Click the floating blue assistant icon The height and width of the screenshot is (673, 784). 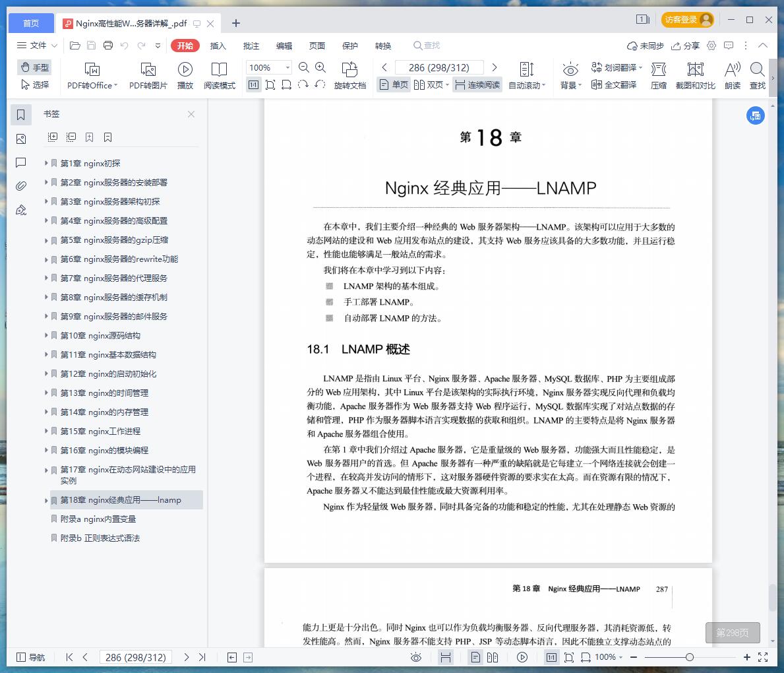tap(756, 115)
